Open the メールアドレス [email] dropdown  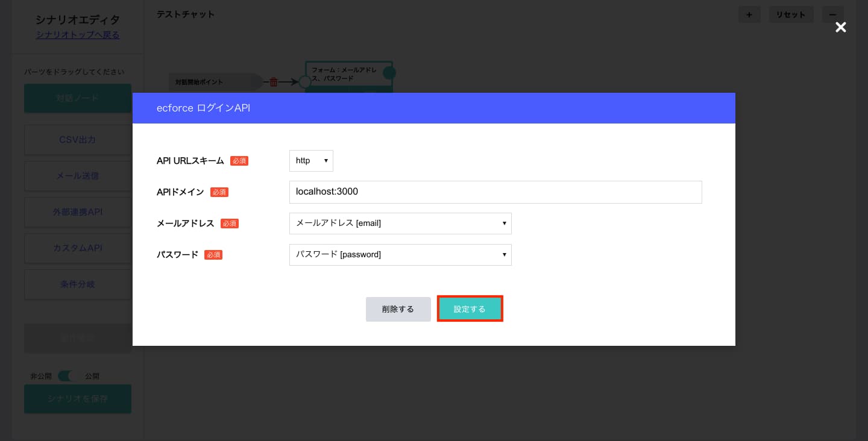[x=400, y=224]
